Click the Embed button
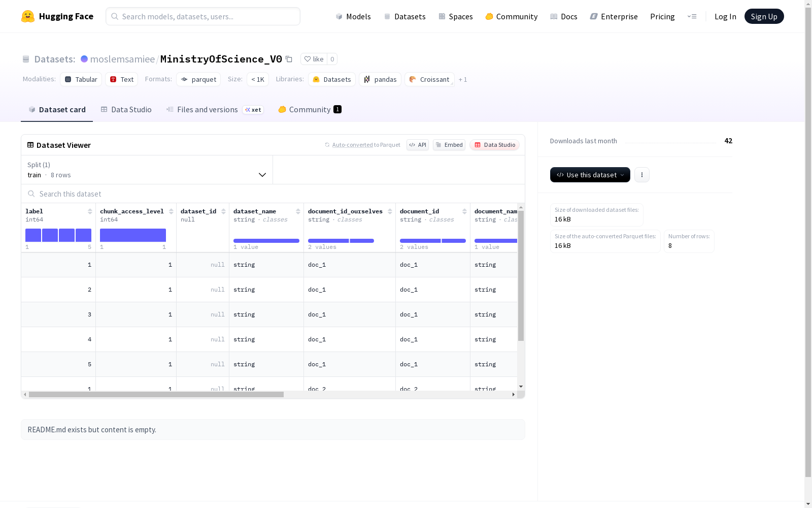Image resolution: width=812 pixels, height=508 pixels. tap(449, 145)
